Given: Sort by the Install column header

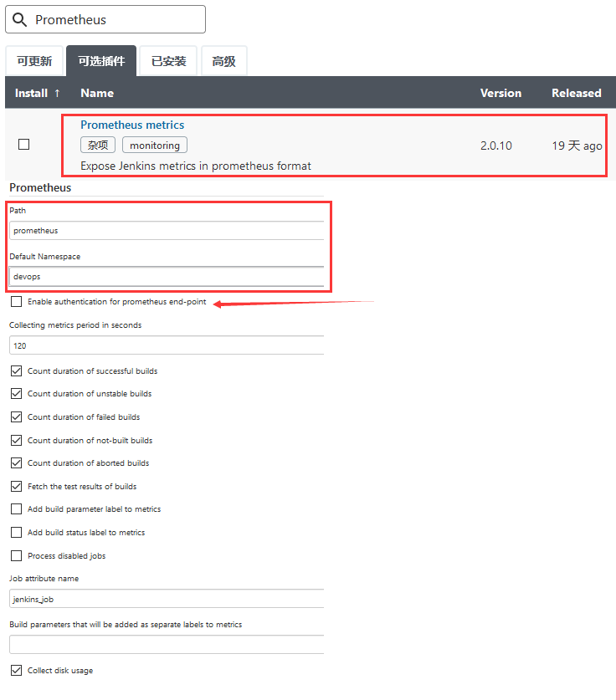Looking at the screenshot, I should (31, 93).
